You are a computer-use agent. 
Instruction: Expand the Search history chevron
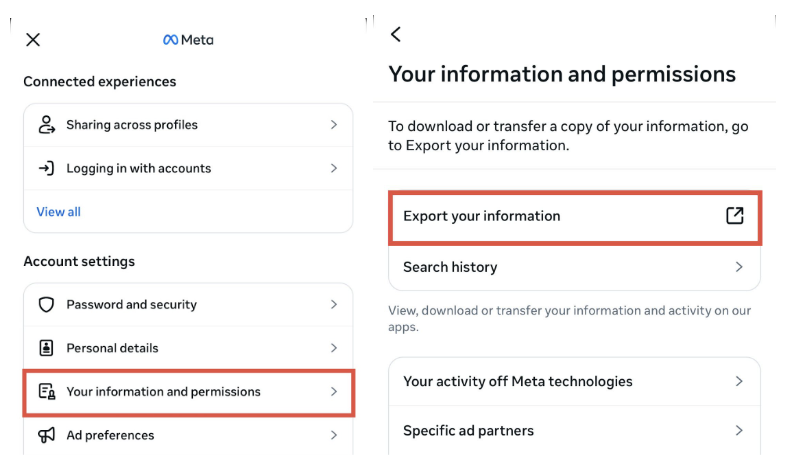[739, 267]
